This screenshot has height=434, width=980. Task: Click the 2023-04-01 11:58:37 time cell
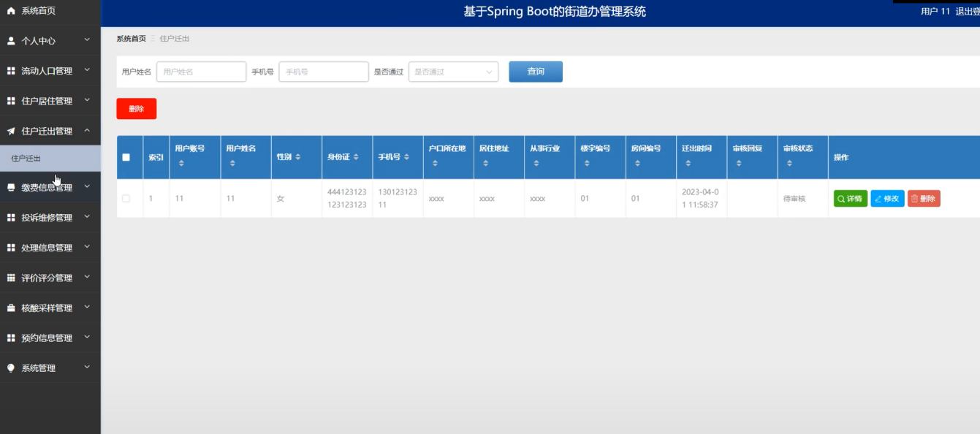pos(700,199)
